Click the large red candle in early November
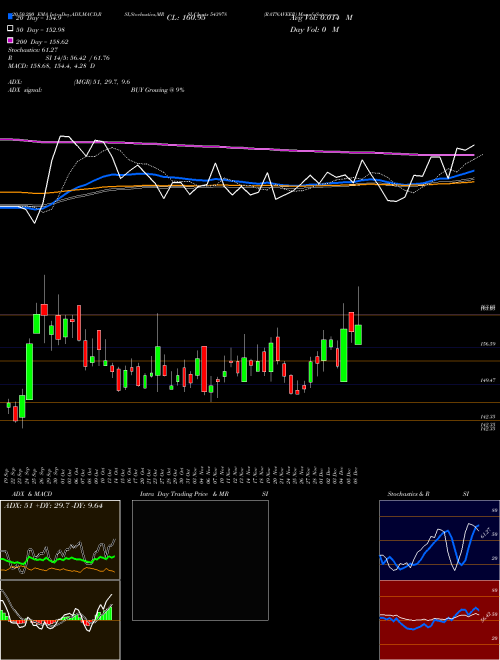500x660 pixels. (204, 369)
